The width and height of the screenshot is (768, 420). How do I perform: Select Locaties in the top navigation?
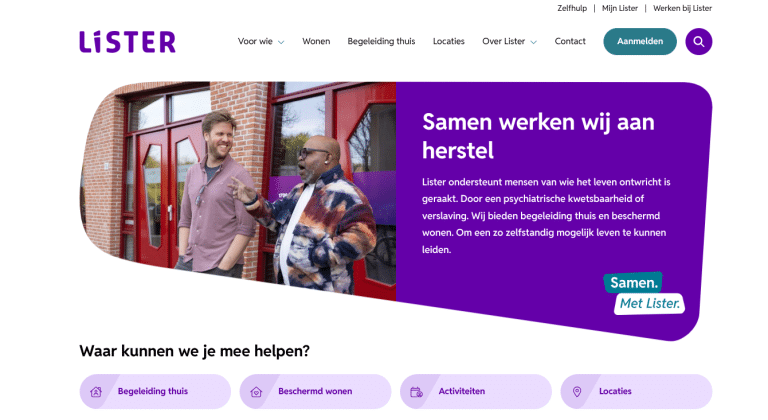click(448, 41)
